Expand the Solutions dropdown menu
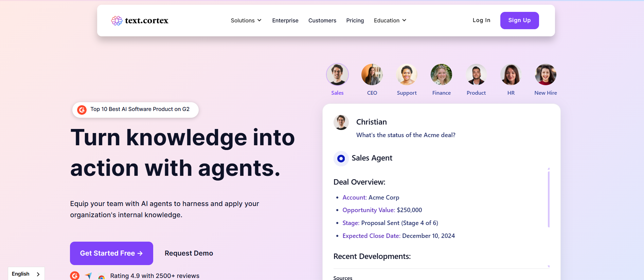This screenshot has height=280, width=644. pos(246,20)
